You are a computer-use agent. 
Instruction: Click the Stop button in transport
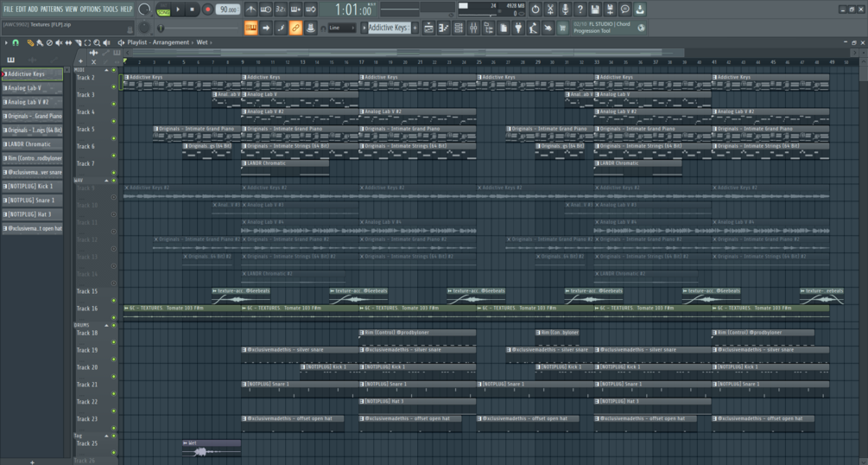click(x=192, y=10)
